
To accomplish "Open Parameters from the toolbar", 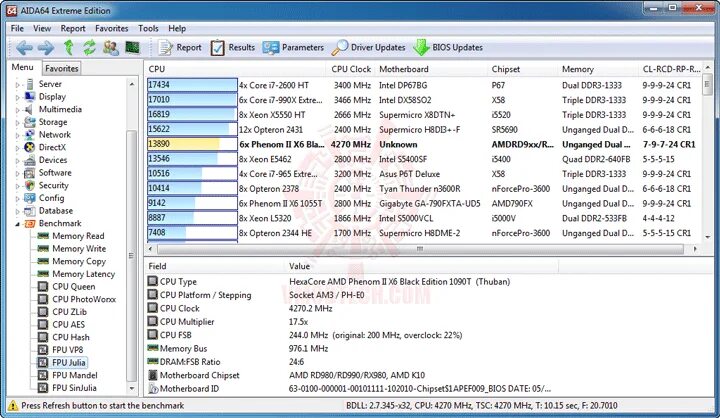I will 293,47.
